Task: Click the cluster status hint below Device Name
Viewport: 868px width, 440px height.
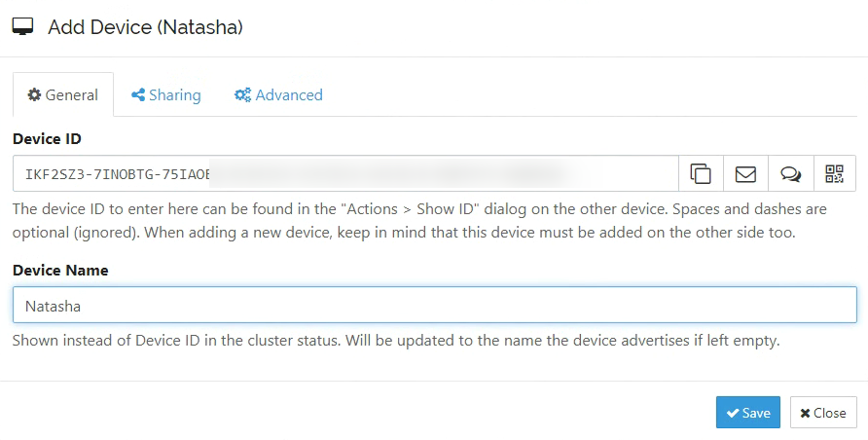Action: pos(396,340)
